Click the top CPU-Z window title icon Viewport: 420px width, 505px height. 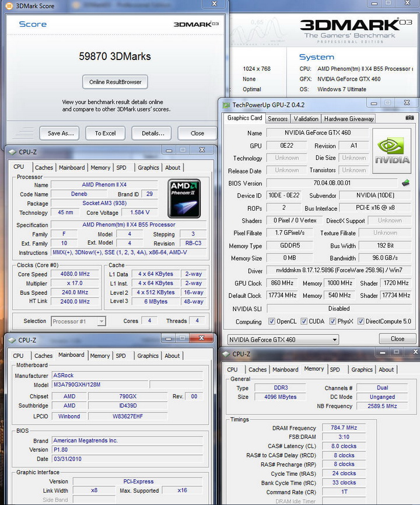[x=12, y=152]
